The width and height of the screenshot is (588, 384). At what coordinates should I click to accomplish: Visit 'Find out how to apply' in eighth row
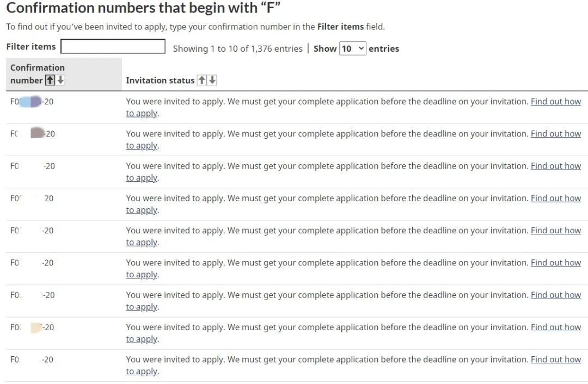tap(556, 327)
